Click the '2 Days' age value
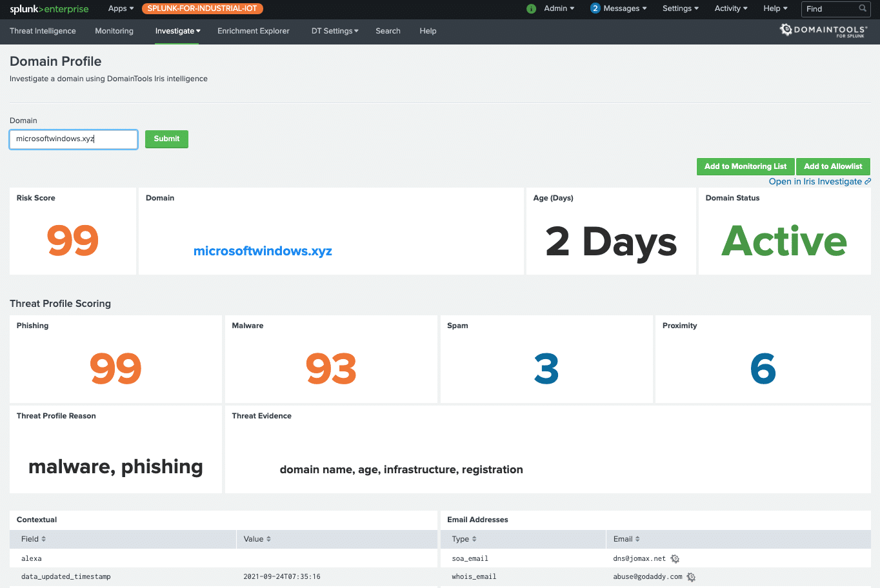Image resolution: width=880 pixels, height=588 pixels. pyautogui.click(x=612, y=242)
